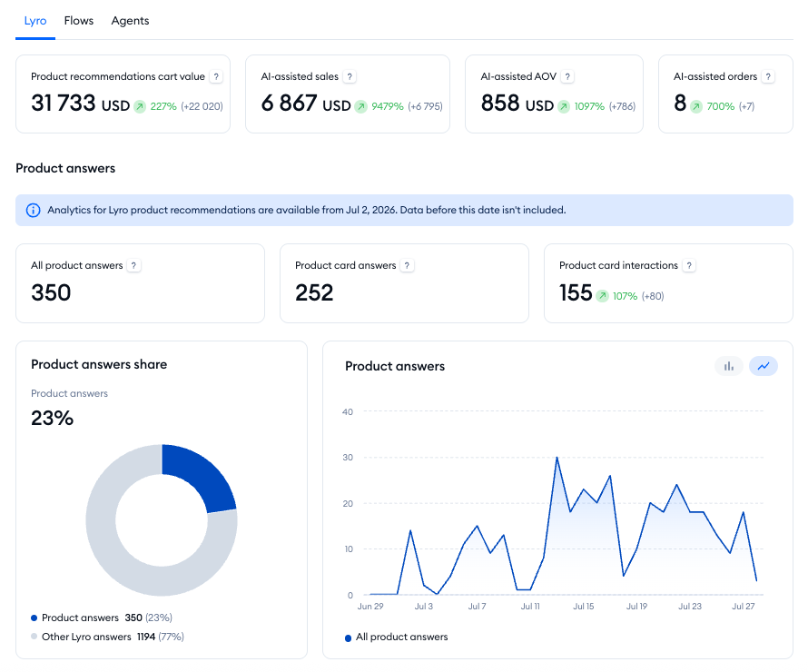The height and width of the screenshot is (672, 808).
Task: Switch to the Flows tab
Action: pos(79,21)
